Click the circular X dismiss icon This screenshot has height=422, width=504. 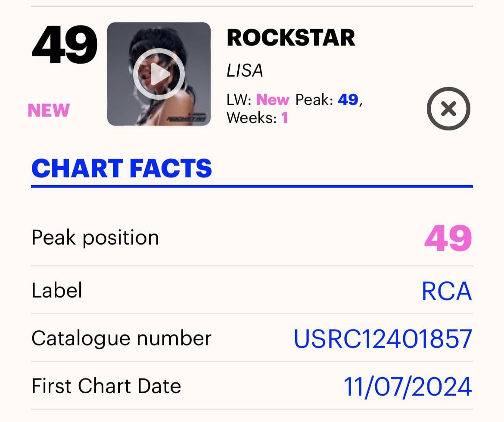448,109
